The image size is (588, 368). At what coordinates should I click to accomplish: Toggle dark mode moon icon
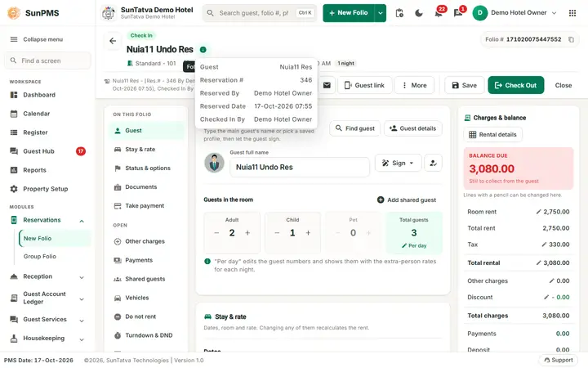(419, 13)
